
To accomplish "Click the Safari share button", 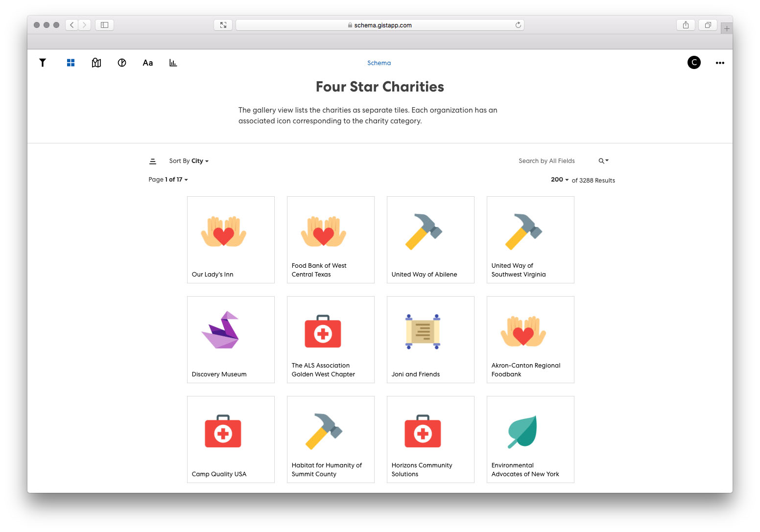I will coord(686,25).
